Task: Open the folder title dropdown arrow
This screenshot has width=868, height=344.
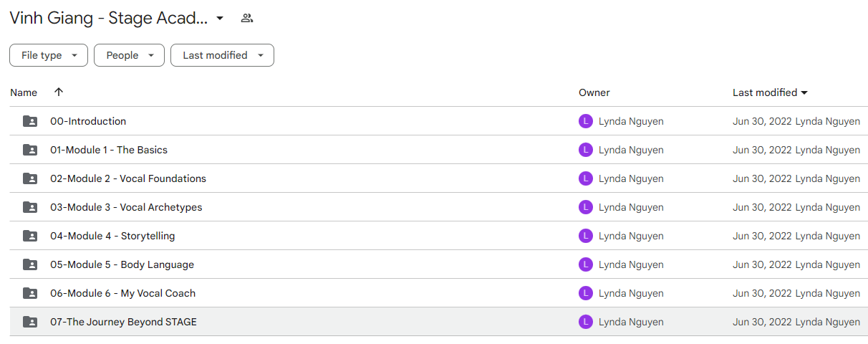Action: (x=220, y=18)
